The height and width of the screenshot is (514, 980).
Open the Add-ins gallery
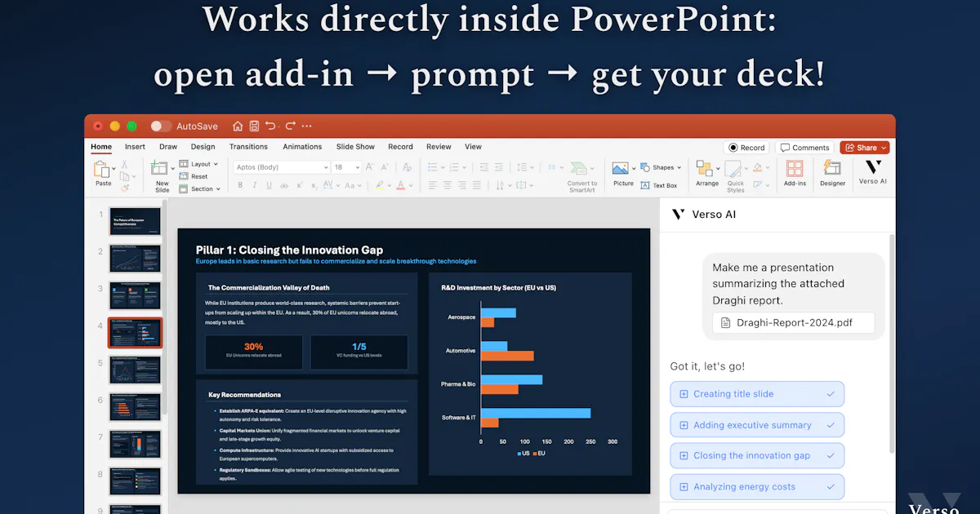point(795,168)
